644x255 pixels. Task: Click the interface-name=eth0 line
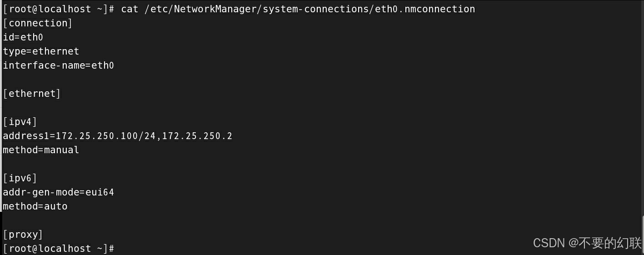[58, 65]
